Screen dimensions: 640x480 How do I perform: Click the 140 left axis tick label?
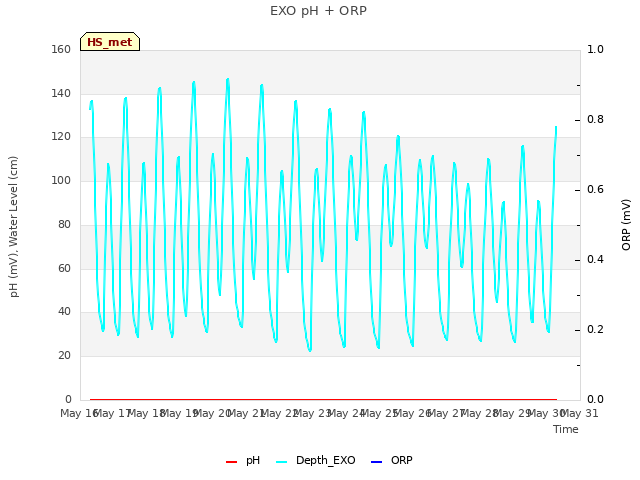pos(61,93)
